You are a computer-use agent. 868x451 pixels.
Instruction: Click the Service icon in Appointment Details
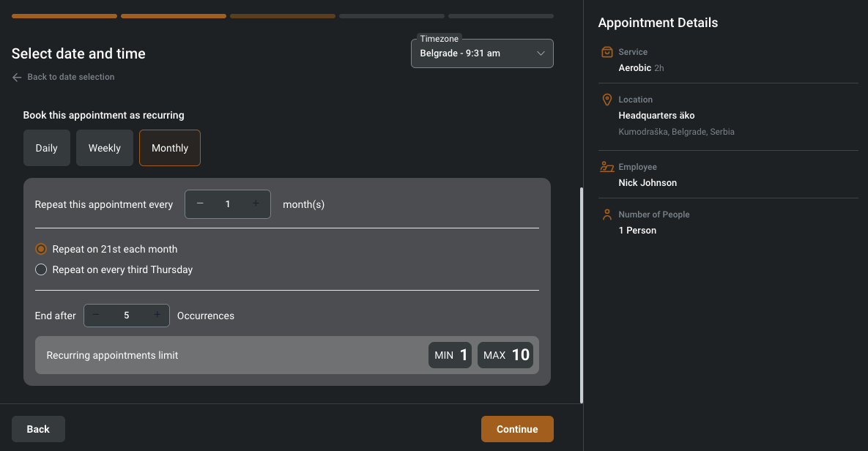point(607,51)
